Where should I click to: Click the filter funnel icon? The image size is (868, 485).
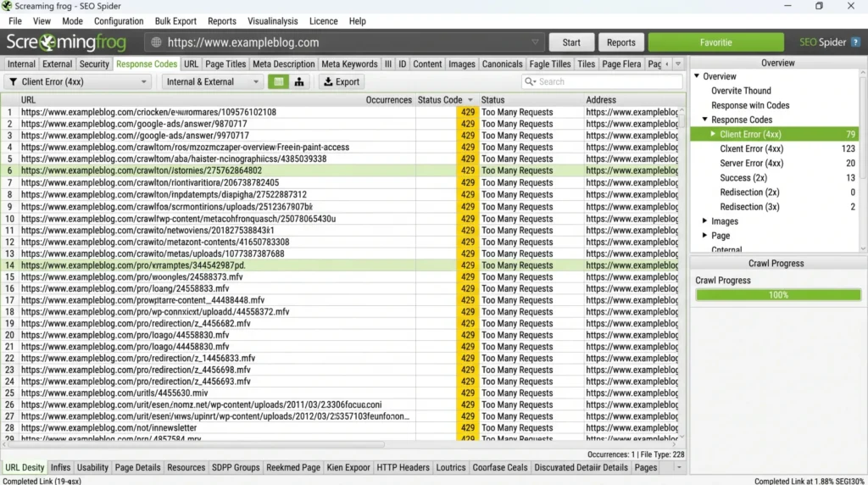pyautogui.click(x=14, y=81)
